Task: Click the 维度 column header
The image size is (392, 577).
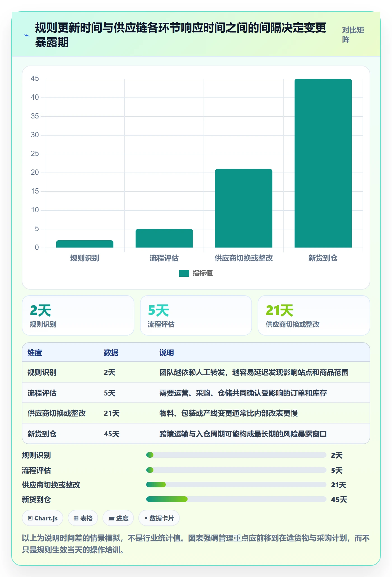Action: coord(35,353)
